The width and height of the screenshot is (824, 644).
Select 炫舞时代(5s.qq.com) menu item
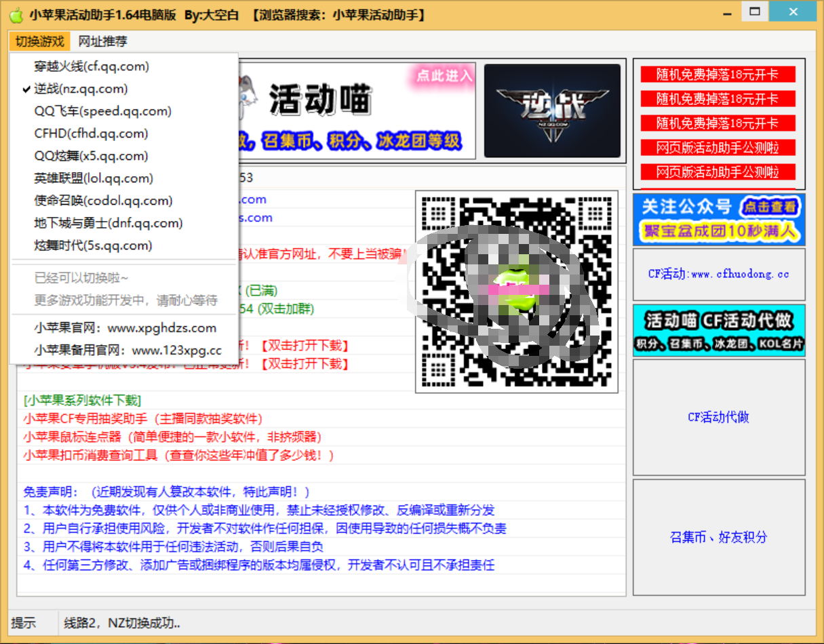[125, 245]
